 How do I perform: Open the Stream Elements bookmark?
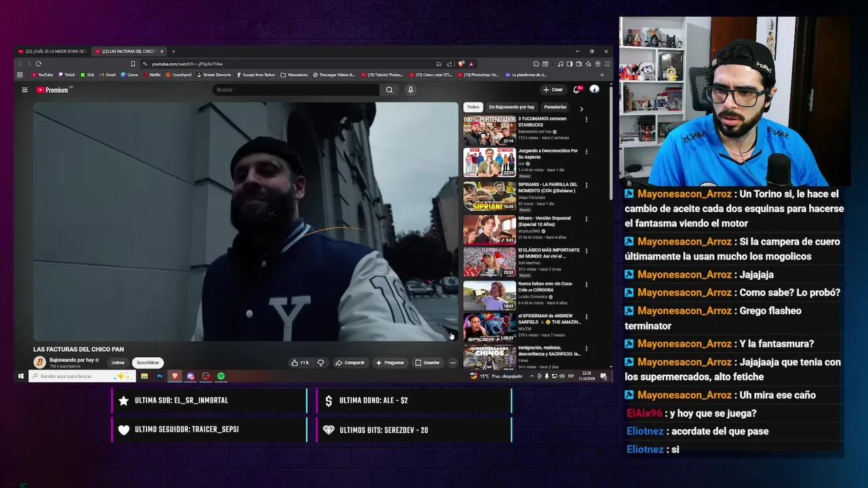(214, 75)
